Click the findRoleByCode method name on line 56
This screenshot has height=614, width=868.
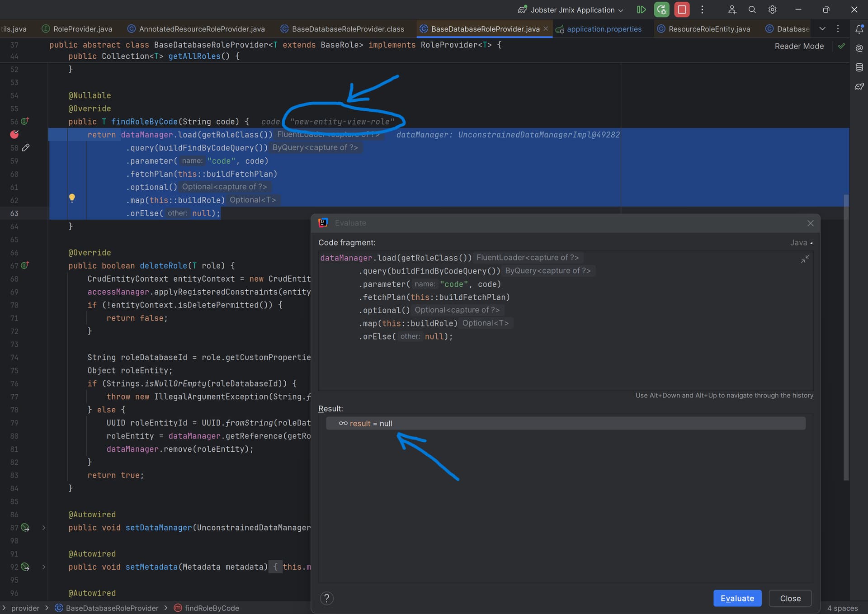click(144, 122)
